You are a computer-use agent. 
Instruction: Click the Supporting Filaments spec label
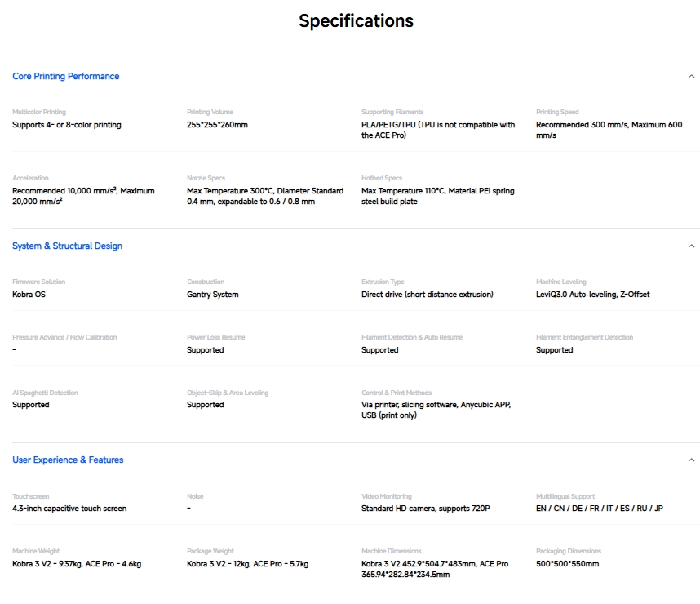click(x=392, y=112)
